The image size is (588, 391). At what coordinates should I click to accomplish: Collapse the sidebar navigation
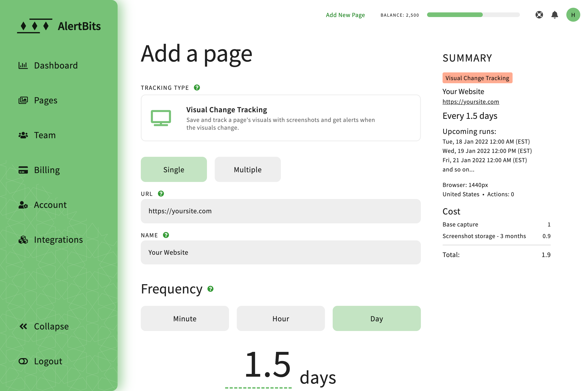pos(44,326)
